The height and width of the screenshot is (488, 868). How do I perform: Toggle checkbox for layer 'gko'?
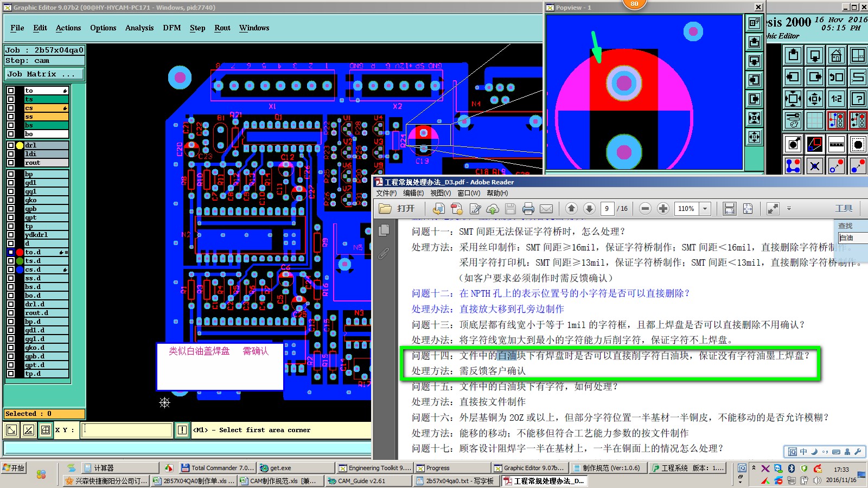tap(11, 200)
